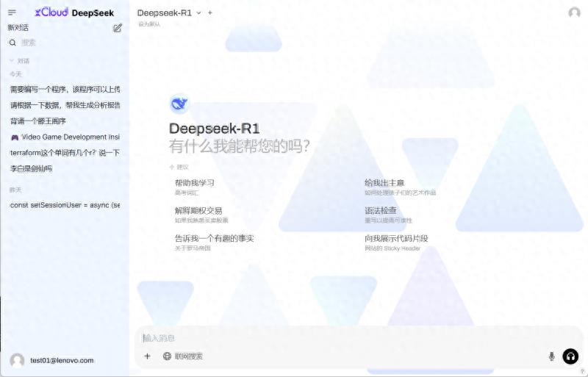The height and width of the screenshot is (377, 588).
Task: Select the 李白是剑仙吗 conversation
Action: [x=32, y=168]
